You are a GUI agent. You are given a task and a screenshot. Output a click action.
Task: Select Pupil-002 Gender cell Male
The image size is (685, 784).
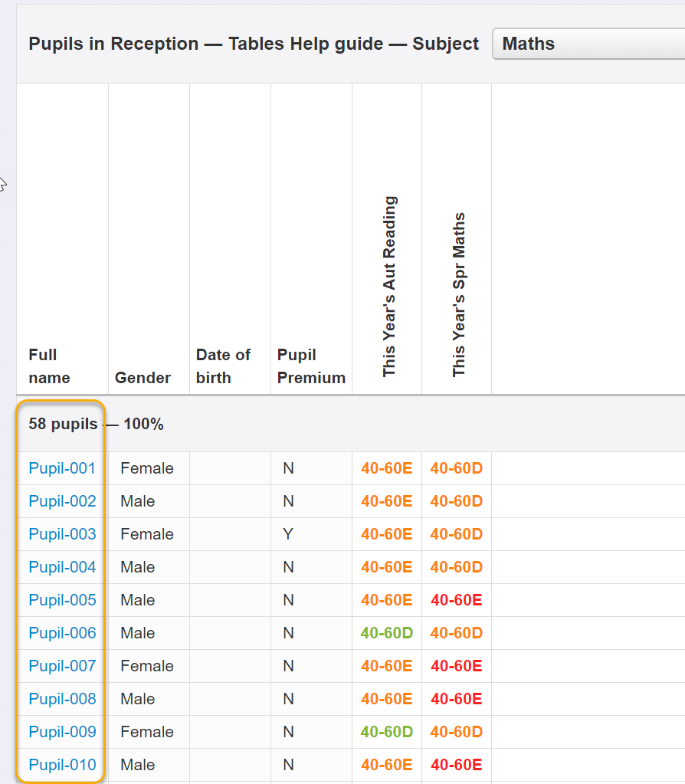pyautogui.click(x=137, y=501)
